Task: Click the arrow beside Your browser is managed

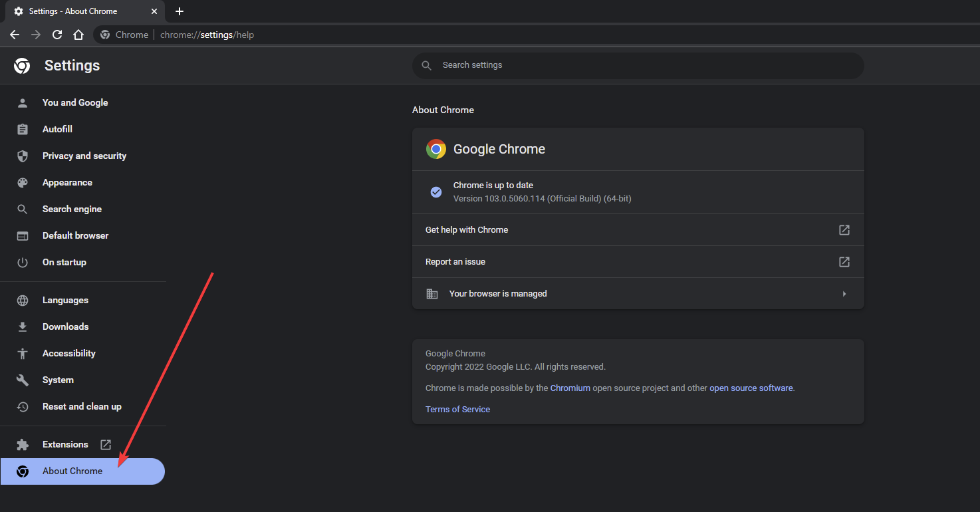Action: point(844,293)
